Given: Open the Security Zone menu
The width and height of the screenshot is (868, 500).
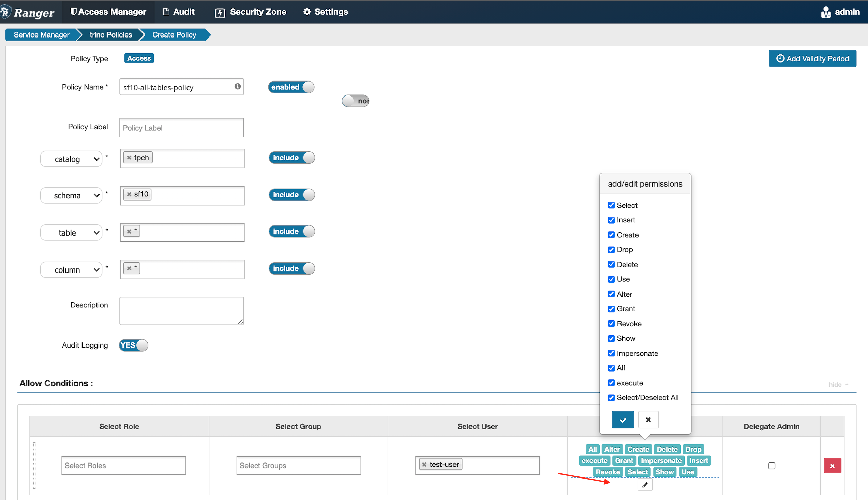Looking at the screenshot, I should tap(251, 12).
